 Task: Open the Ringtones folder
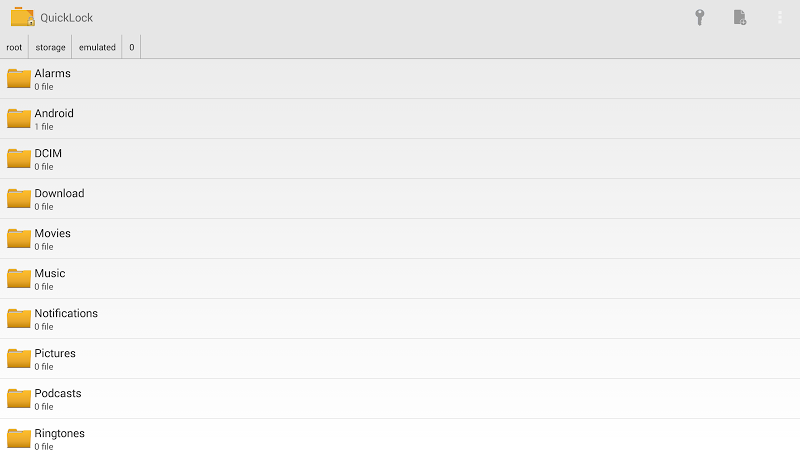click(59, 434)
